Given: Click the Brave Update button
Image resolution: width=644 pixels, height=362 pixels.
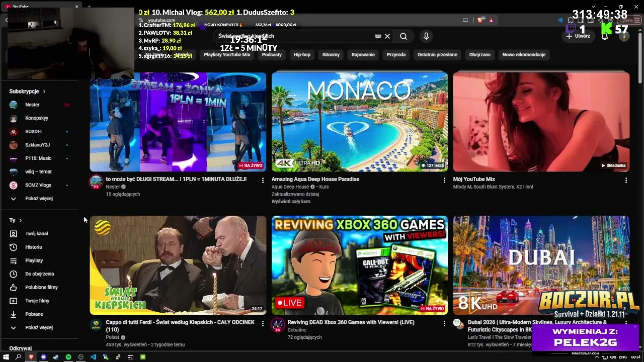Looking at the screenshot, I should [626, 20].
